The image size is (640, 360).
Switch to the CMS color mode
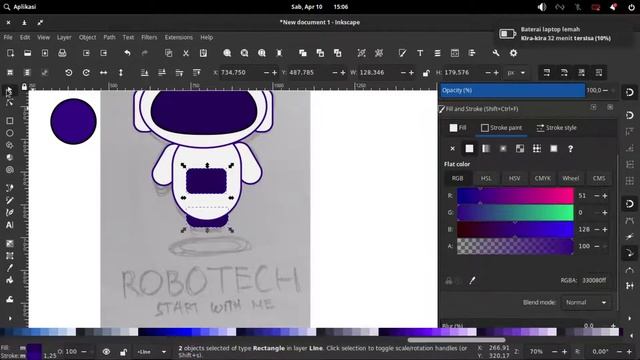pyautogui.click(x=599, y=178)
